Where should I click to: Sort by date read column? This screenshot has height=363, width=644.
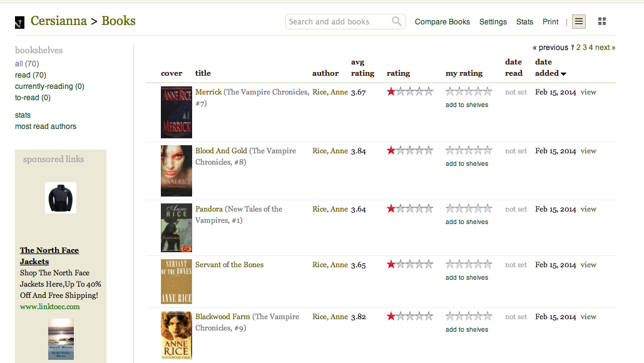tap(513, 68)
